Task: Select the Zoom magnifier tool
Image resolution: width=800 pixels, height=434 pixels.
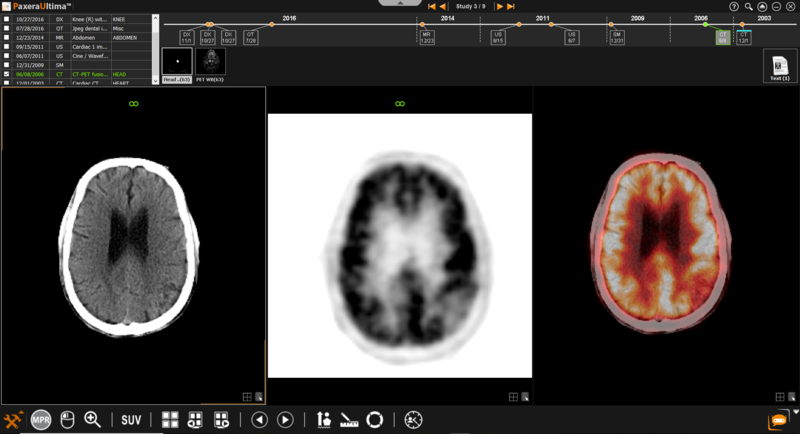Action: click(x=92, y=420)
